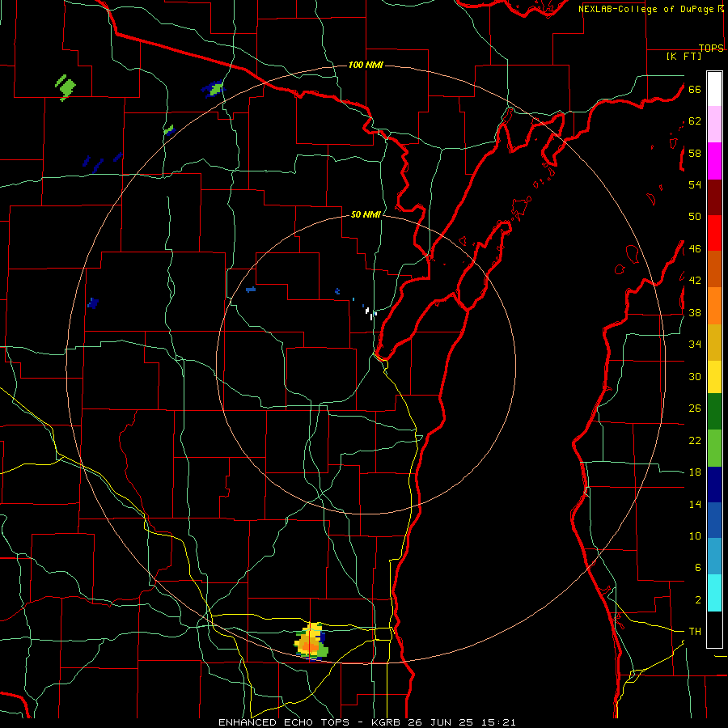The height and width of the screenshot is (728, 728).
Task: Select the light pink legend swatch
Action: (714, 124)
